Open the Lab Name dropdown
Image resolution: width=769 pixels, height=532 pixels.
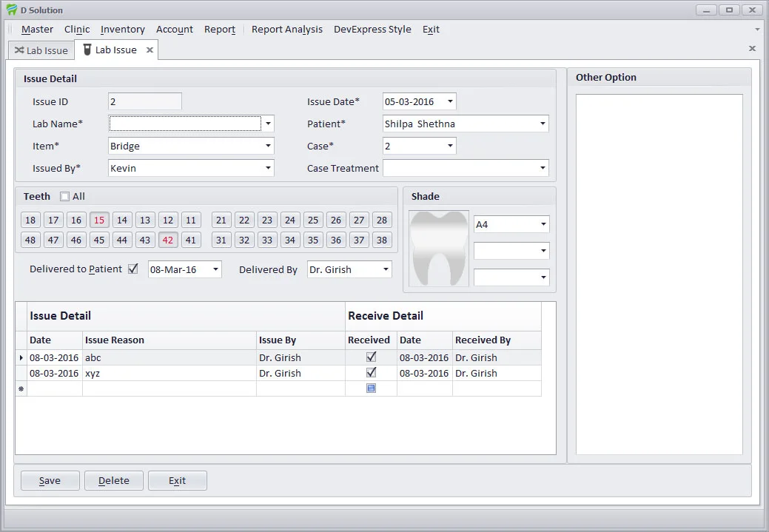pos(269,124)
